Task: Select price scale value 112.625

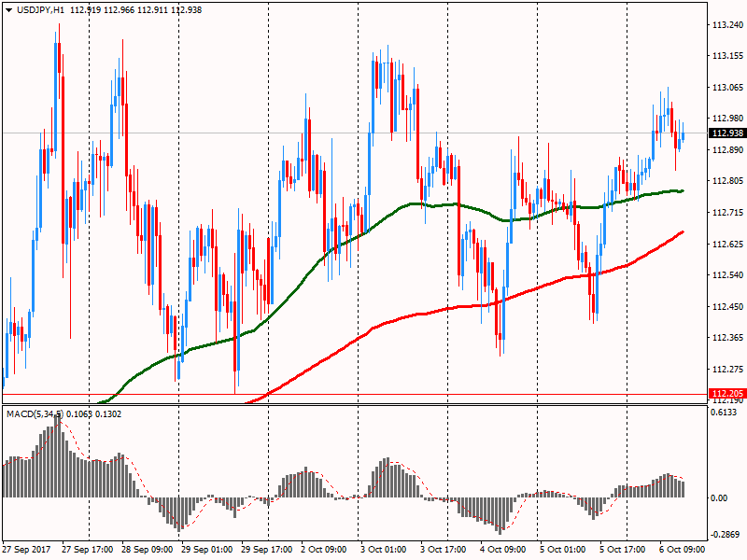Action: click(x=727, y=245)
